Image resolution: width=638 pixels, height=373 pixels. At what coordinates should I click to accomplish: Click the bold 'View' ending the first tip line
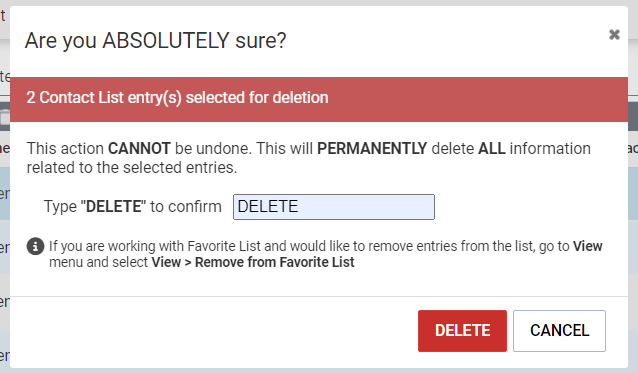(x=587, y=246)
